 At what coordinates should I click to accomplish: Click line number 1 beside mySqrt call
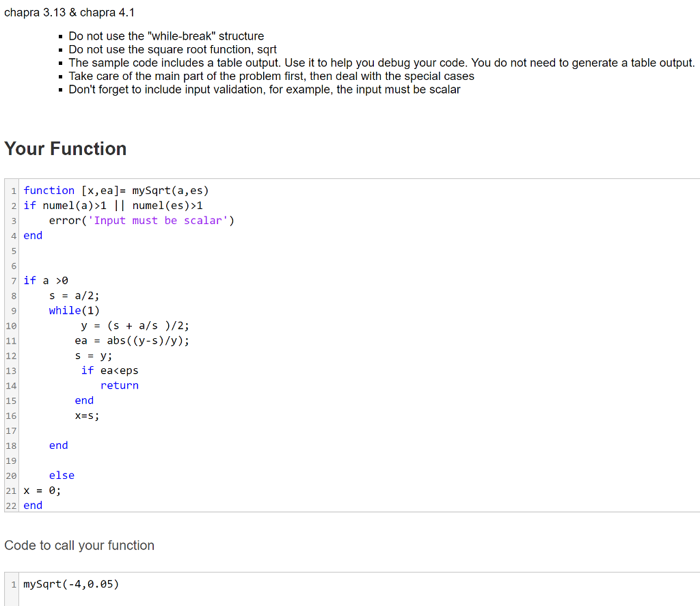pyautogui.click(x=13, y=583)
